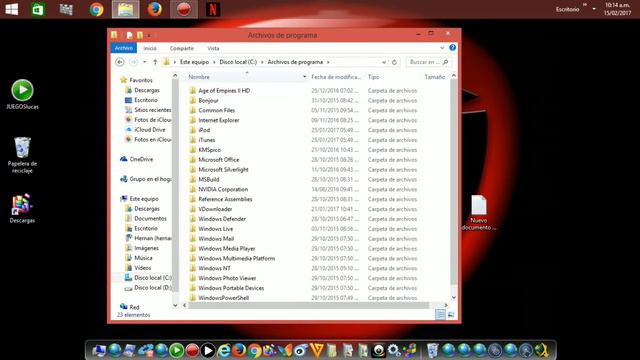Open the Windows Start button
This screenshot has width=640, height=360.
click(12, 9)
